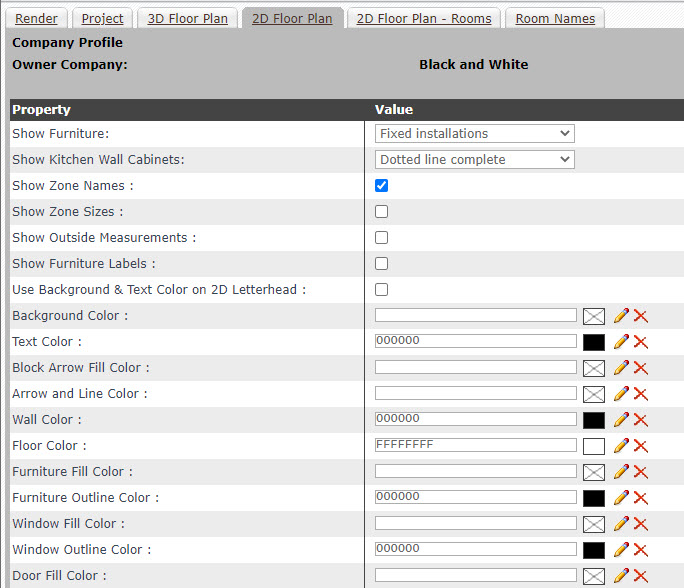The image size is (684, 588).
Task: Select the 2D Floor Plan tab
Action: click(x=292, y=19)
